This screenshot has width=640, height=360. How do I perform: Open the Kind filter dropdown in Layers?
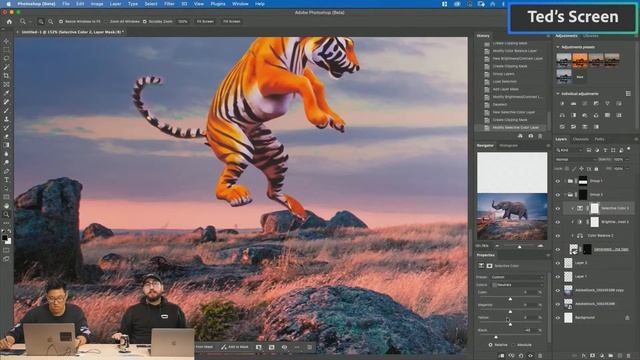pyautogui.click(x=570, y=150)
